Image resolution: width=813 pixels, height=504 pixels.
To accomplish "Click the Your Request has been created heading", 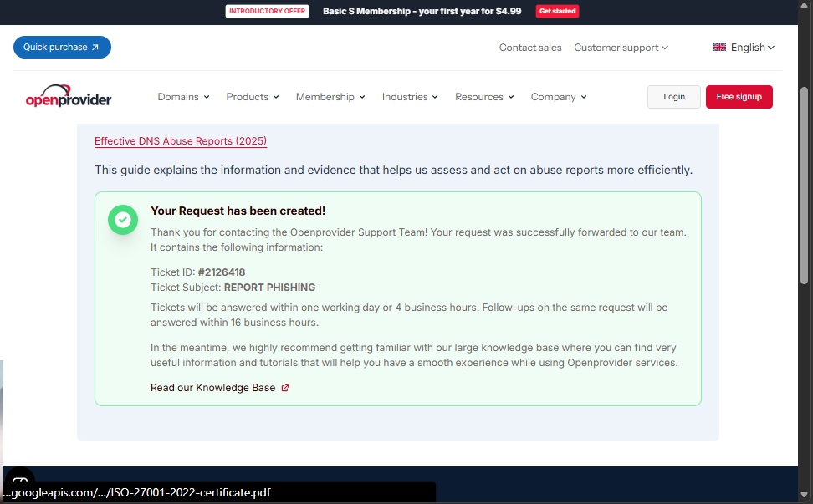I will tap(238, 211).
